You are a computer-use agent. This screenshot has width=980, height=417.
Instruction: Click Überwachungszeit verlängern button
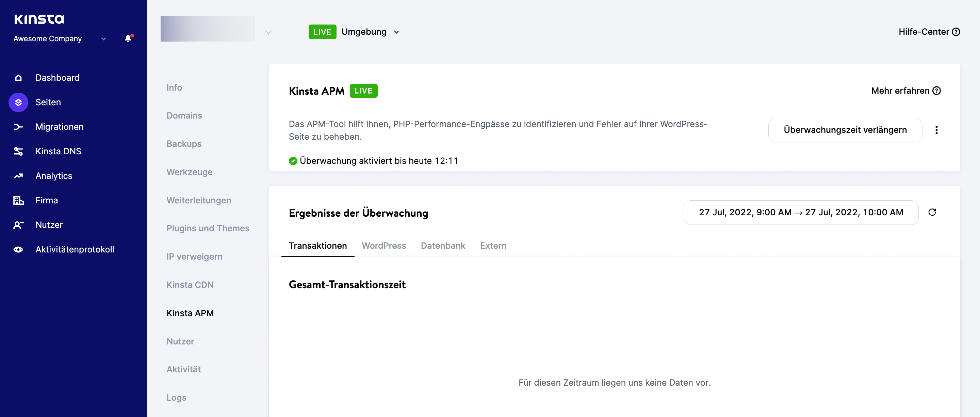[845, 129]
